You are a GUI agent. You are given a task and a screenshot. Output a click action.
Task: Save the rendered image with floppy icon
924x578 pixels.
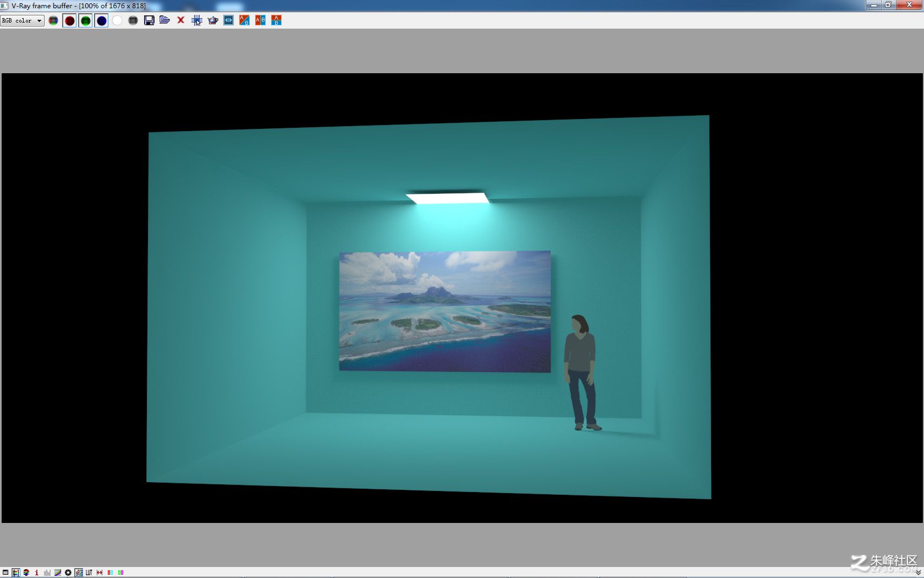pos(149,20)
